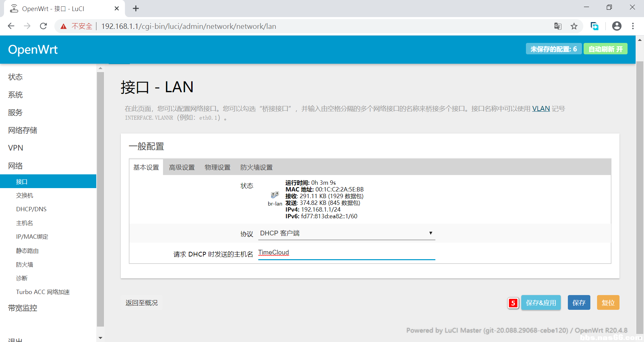This screenshot has height=342, width=644.
Task: Click the Powered by LuCI Master footer text
Action: click(517, 330)
